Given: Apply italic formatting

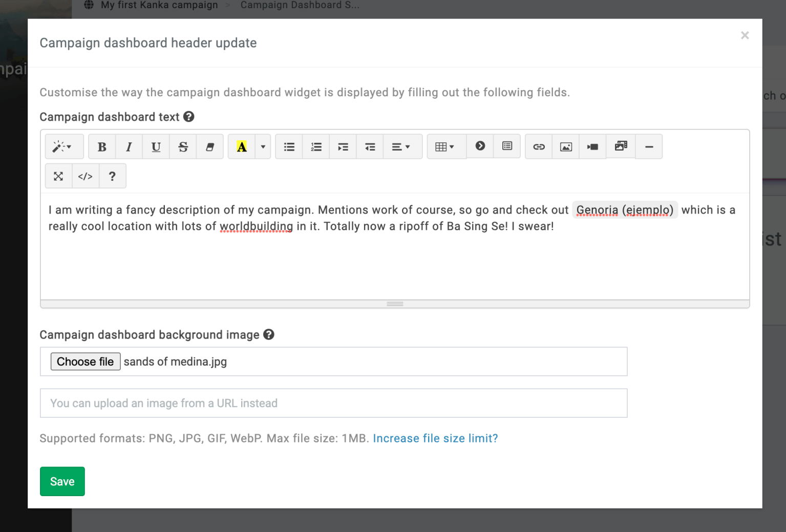Looking at the screenshot, I should tap(129, 146).
